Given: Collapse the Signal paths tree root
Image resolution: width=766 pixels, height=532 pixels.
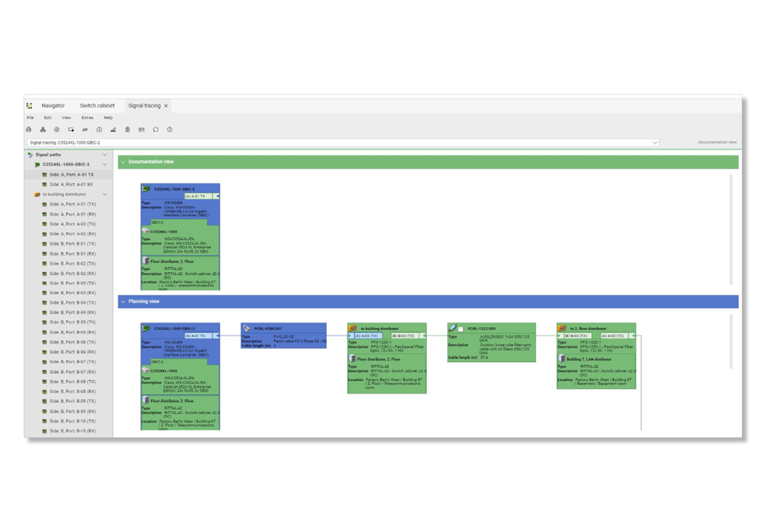Looking at the screenshot, I should [104, 155].
